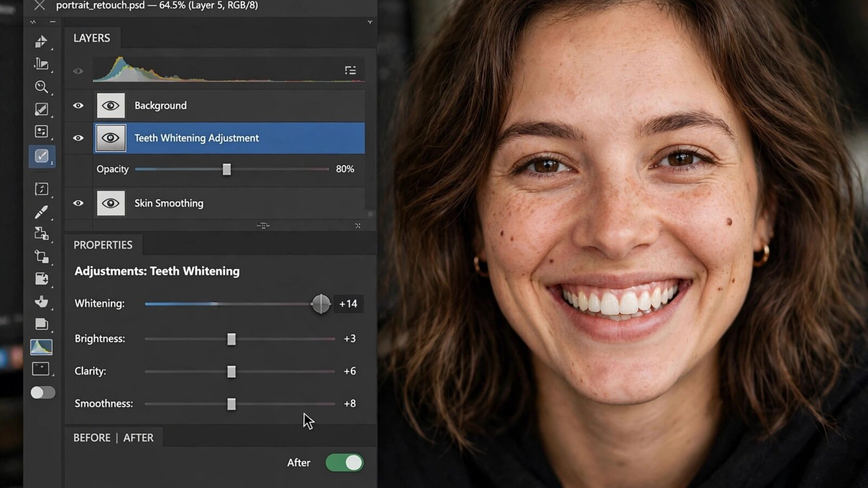Click the Opacity value 80%
The height and width of the screenshot is (488, 868).
click(345, 169)
